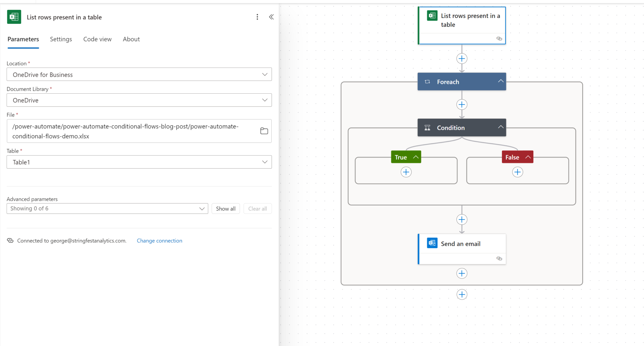The width and height of the screenshot is (644, 346).
Task: Click the three-dot more options icon
Action: coord(257,17)
